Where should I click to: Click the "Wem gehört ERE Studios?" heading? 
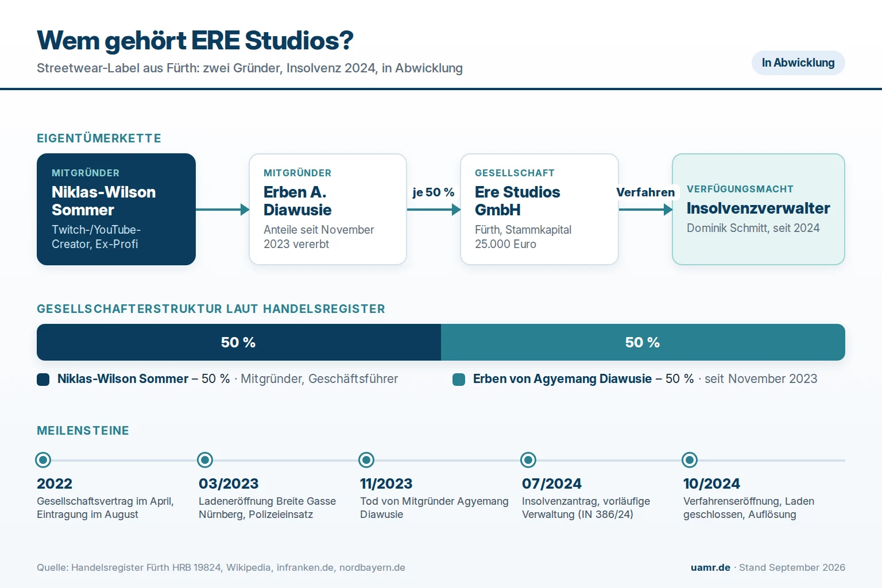pos(195,40)
